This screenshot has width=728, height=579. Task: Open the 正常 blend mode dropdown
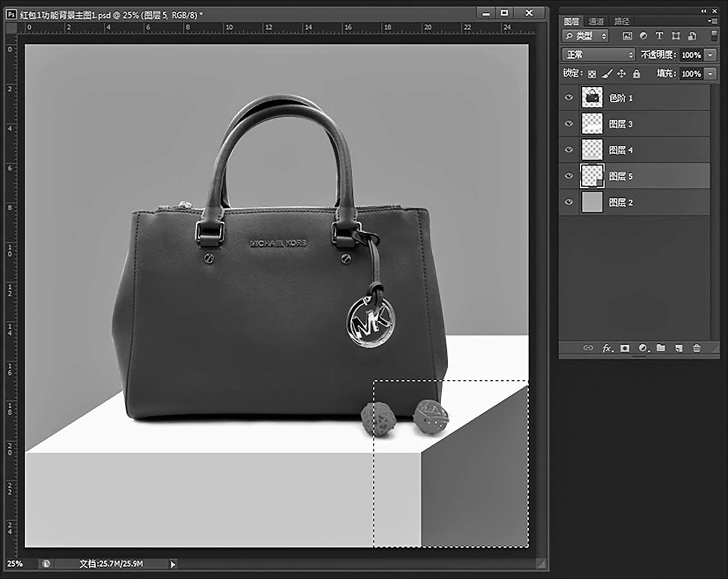(x=598, y=55)
